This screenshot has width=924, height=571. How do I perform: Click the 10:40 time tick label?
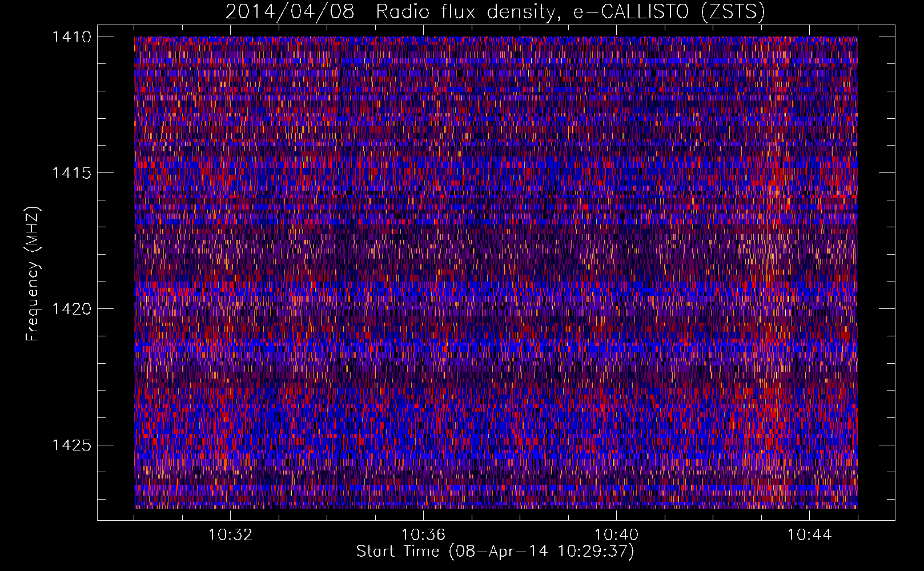pos(616,535)
